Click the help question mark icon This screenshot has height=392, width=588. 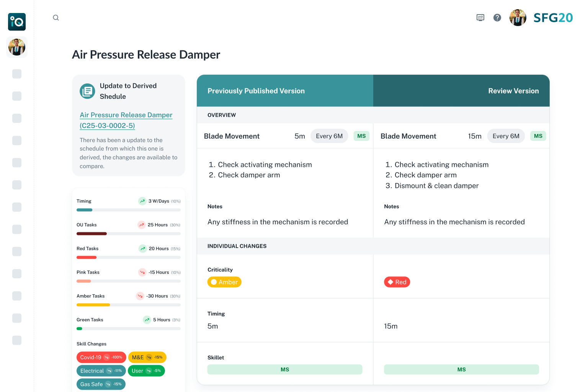point(497,18)
